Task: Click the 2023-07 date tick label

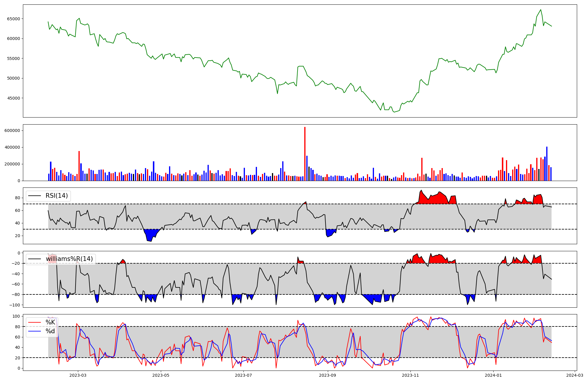Action: [244, 375]
